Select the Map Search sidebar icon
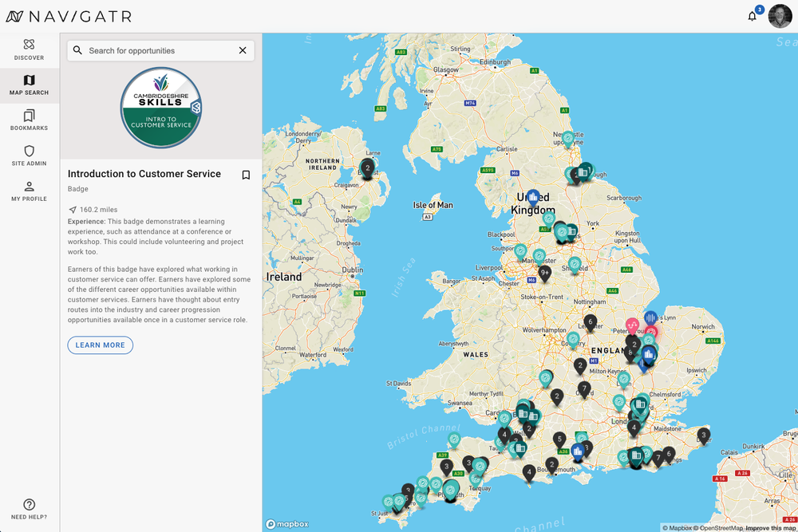This screenshot has height=532, width=798. click(29, 85)
